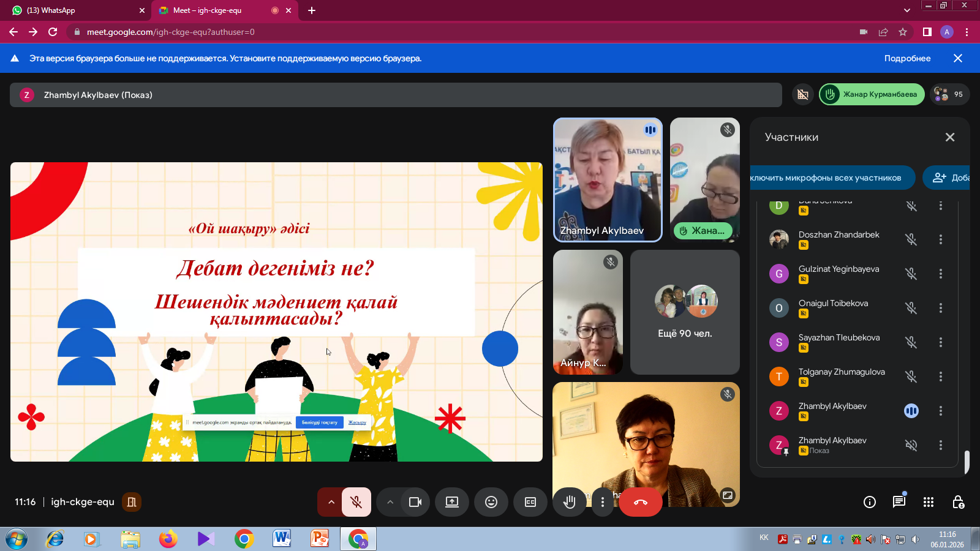Open the chat messages panel
Screen dimensions: 980x551
(x=899, y=502)
